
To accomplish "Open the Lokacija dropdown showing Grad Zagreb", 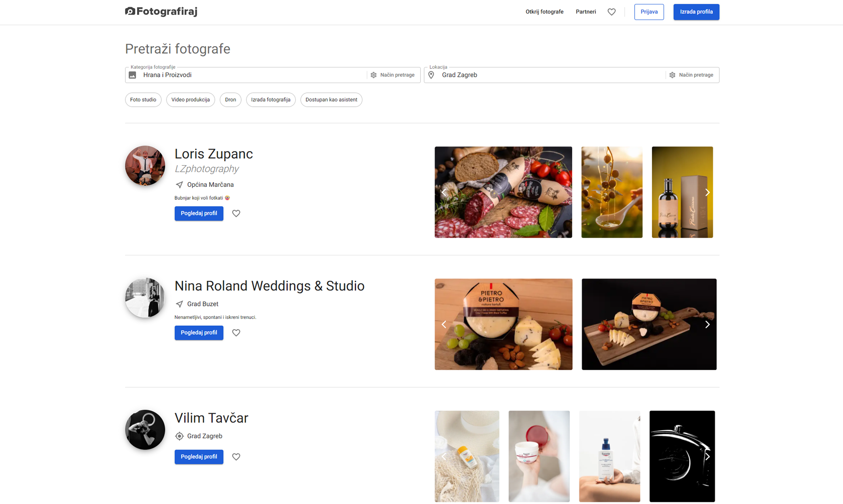I will pyautogui.click(x=544, y=75).
